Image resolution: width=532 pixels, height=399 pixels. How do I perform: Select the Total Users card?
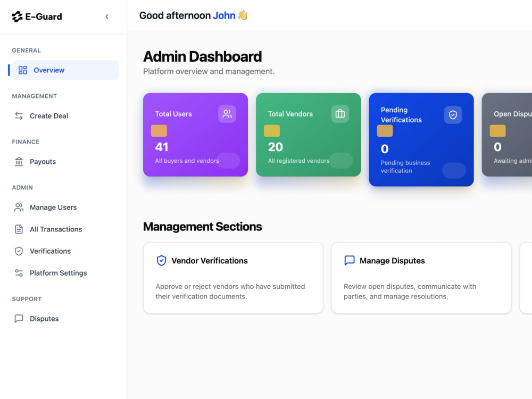click(x=195, y=135)
